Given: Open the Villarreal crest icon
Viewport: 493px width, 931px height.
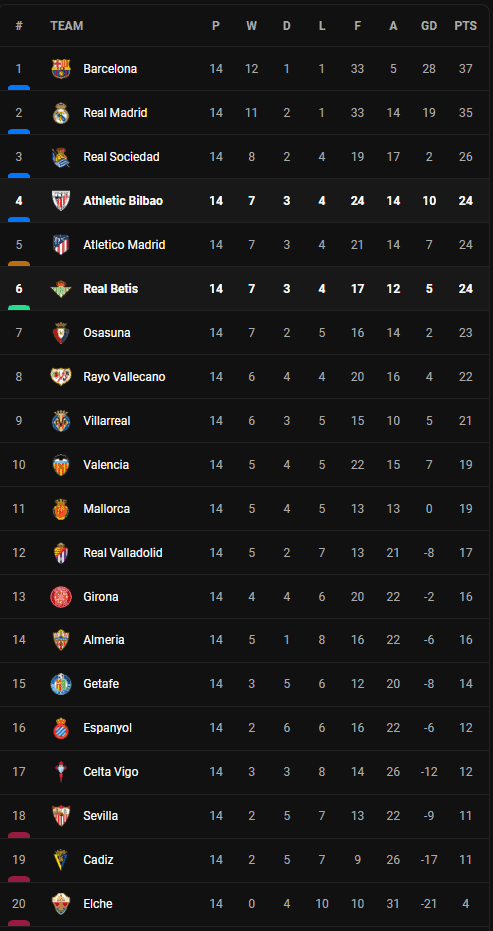Looking at the screenshot, I should [x=61, y=420].
